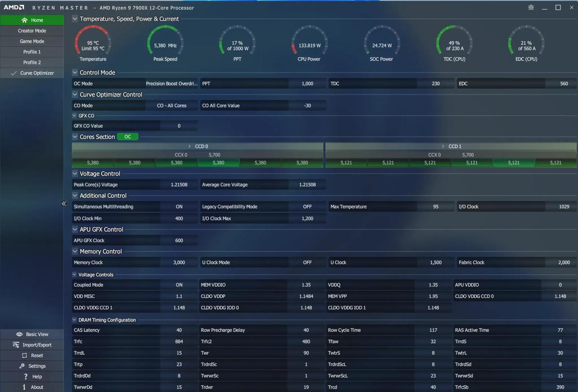Collapse the DRAM Timing Configuration section
The height and width of the screenshot is (392, 578).
(75, 320)
